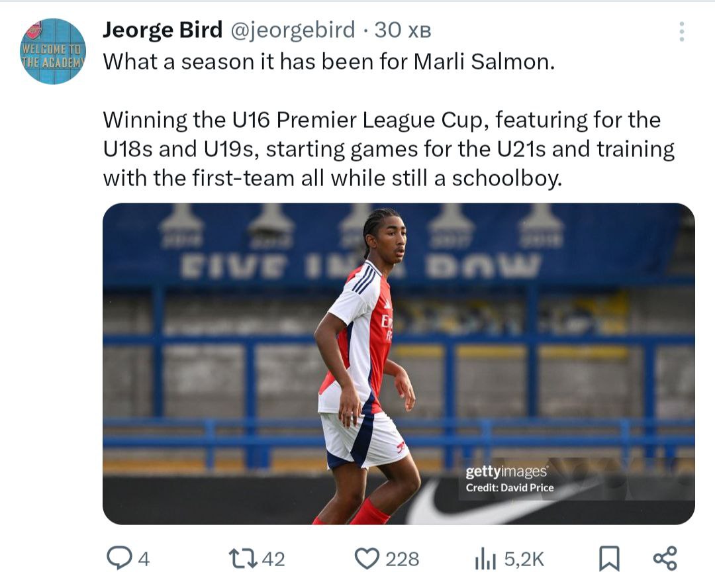This screenshot has width=715, height=588.
Task: Open the three-dot more options menu
Action: 682,32
